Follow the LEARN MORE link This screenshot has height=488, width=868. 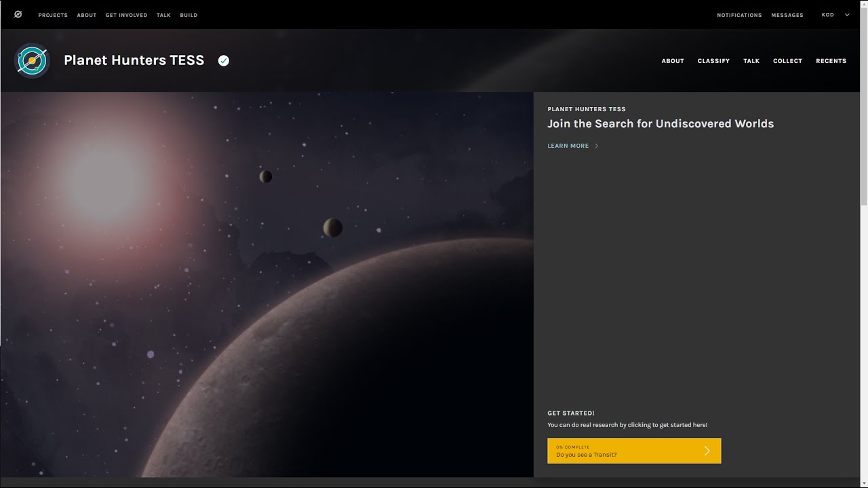pos(568,146)
